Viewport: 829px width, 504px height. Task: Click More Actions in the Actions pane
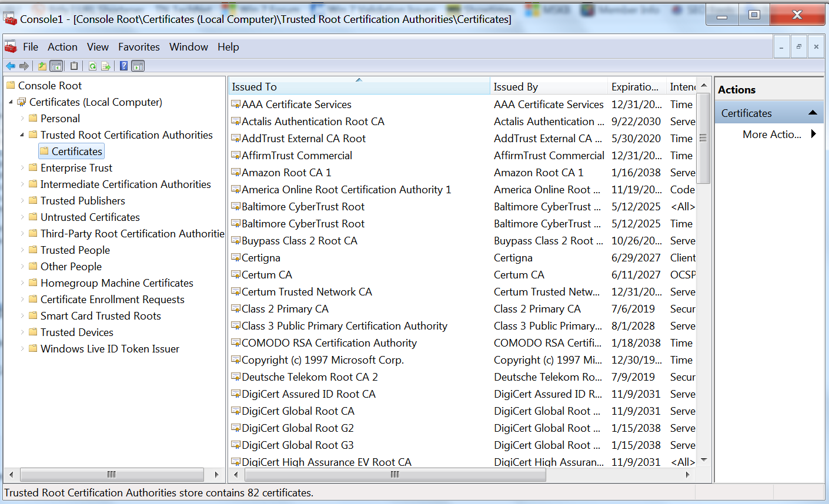(x=771, y=135)
